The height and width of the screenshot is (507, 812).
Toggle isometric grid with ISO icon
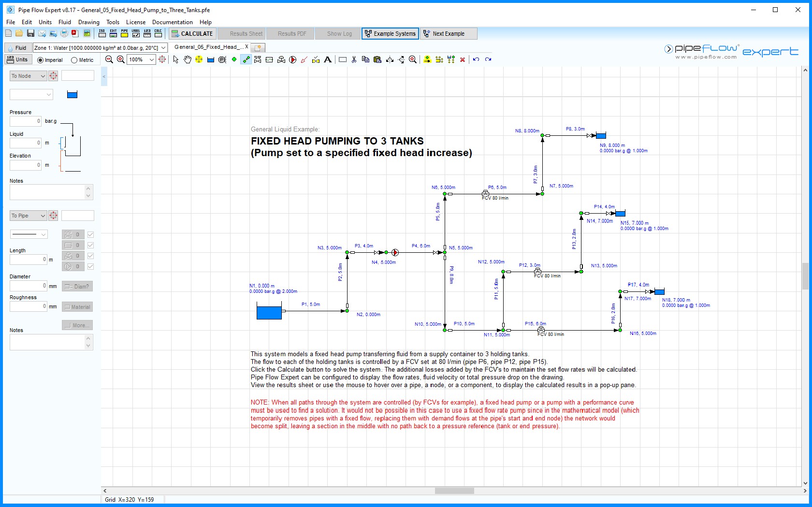coord(102,33)
